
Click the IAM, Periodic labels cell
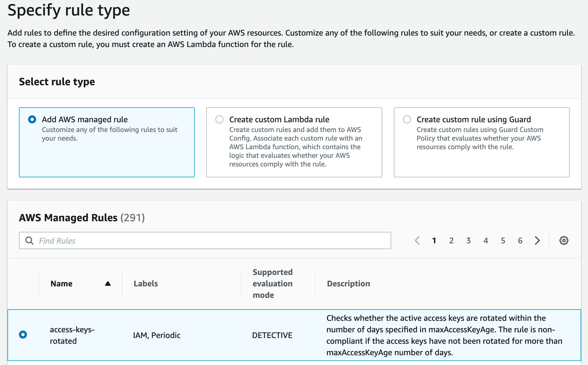[x=157, y=335]
